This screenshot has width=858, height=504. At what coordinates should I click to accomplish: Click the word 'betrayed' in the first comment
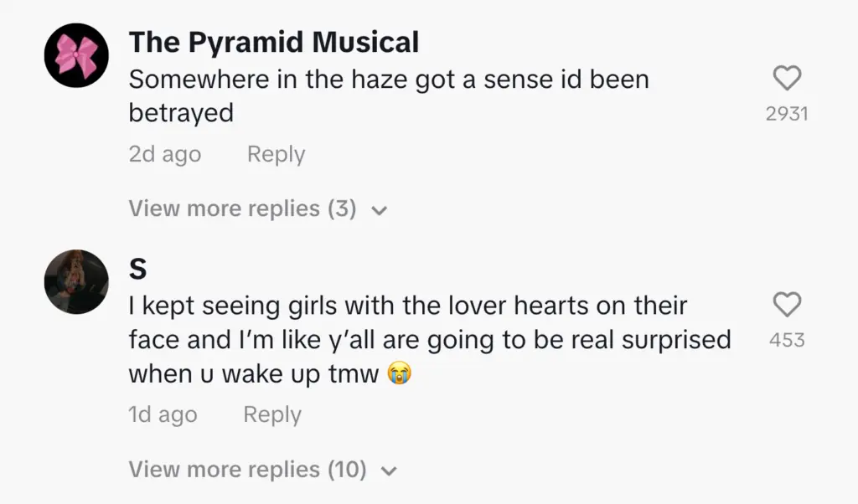[181, 113]
